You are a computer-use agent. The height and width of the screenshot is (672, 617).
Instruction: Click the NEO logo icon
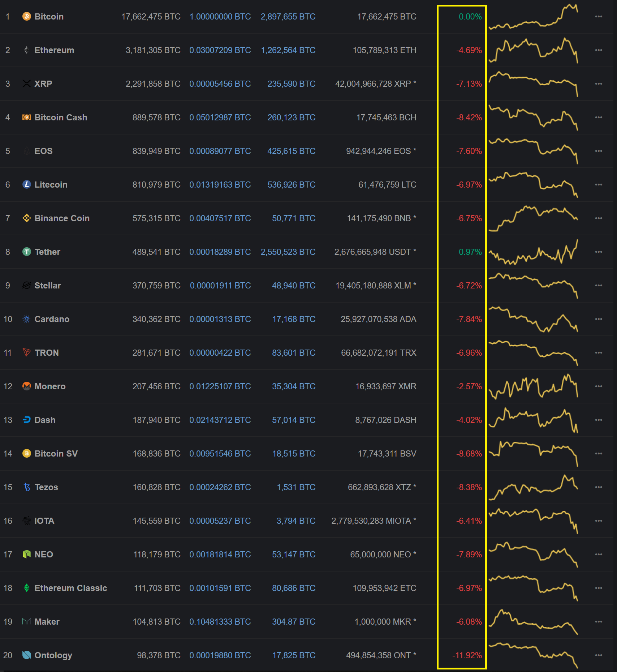tap(27, 555)
